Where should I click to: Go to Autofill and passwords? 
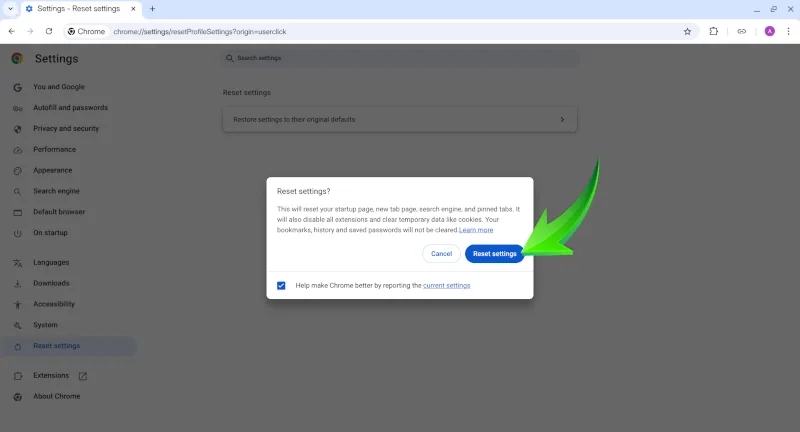(70, 108)
